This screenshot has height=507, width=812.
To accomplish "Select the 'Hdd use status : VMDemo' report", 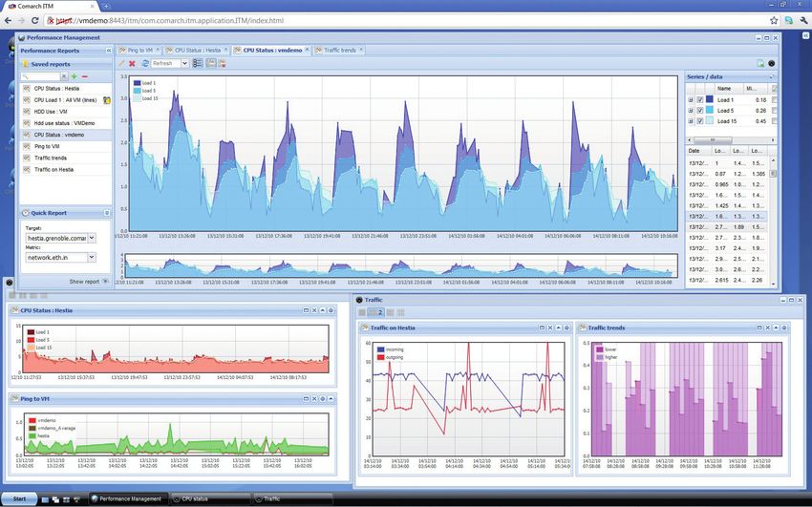I will (64, 123).
